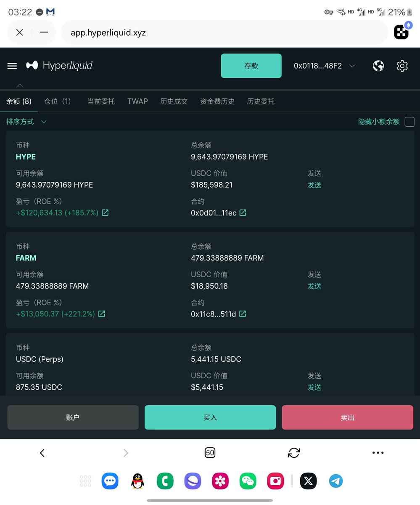
Task: Launch the Telegram app
Action: click(x=336, y=481)
